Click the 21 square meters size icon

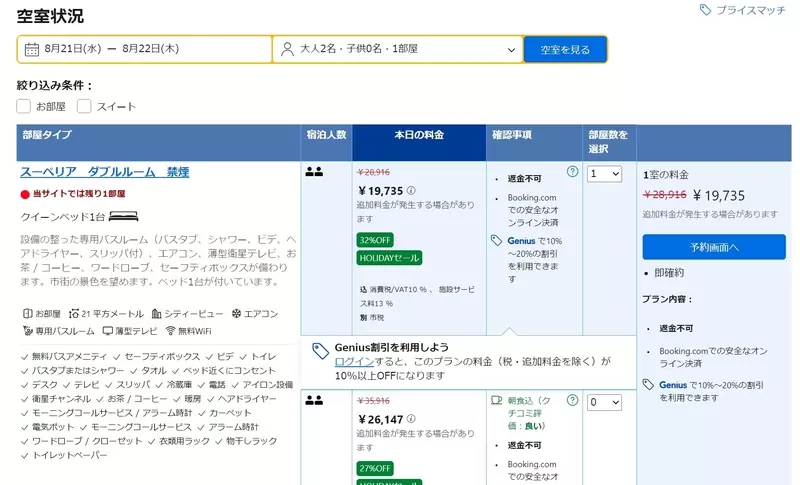pos(74,314)
